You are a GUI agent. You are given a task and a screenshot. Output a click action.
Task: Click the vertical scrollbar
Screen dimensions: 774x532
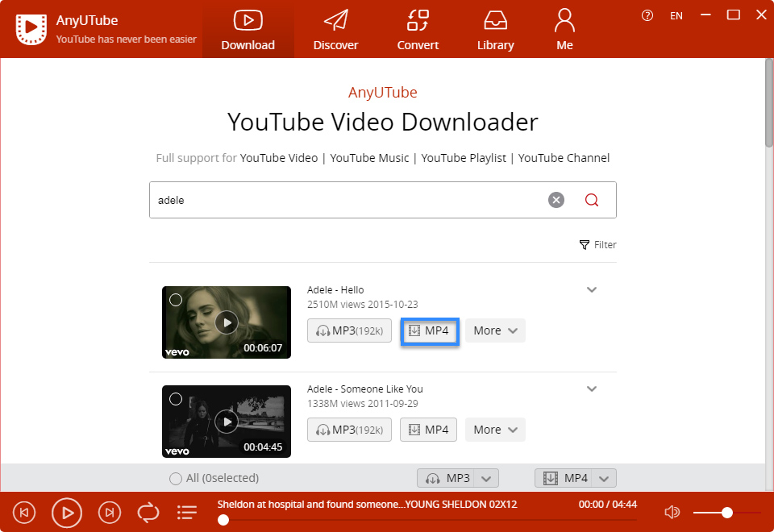click(x=769, y=102)
